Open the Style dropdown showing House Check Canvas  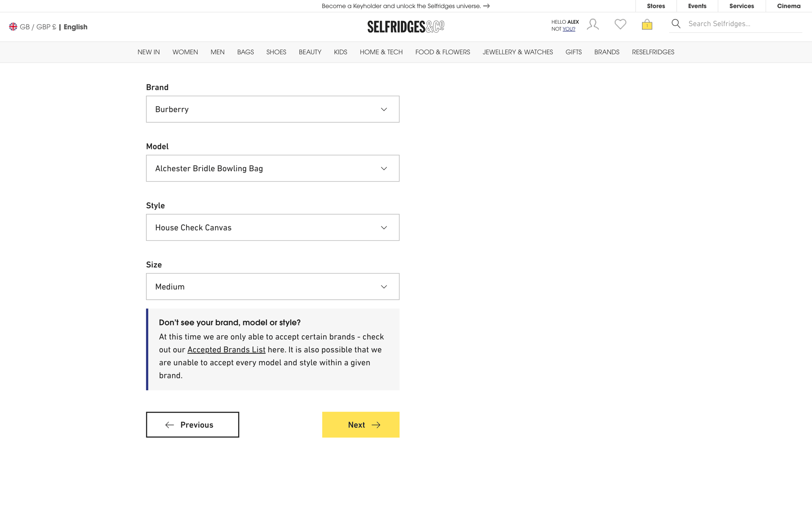coord(273,227)
